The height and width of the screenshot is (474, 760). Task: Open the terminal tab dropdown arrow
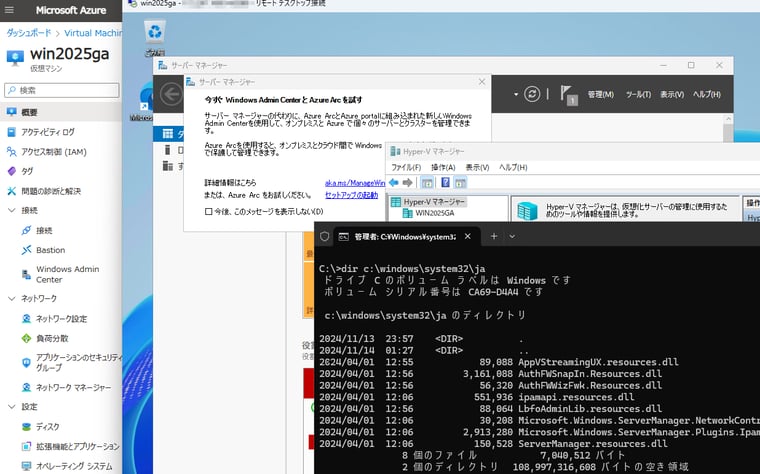[x=512, y=237]
